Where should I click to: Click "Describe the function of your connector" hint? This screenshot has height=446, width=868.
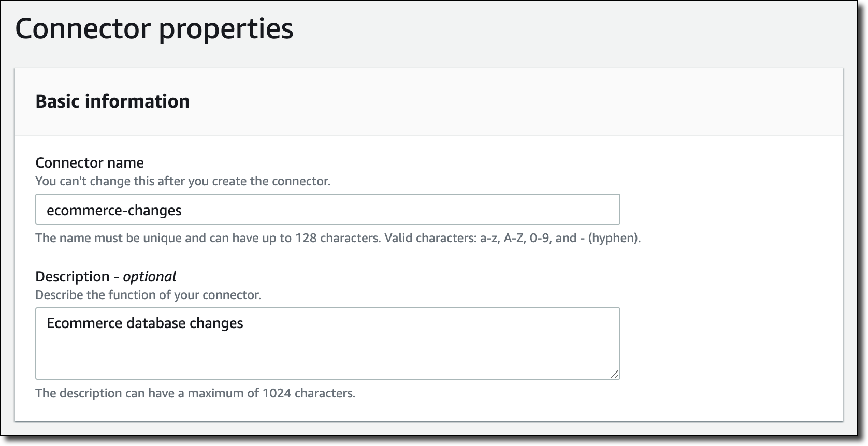pos(148,295)
